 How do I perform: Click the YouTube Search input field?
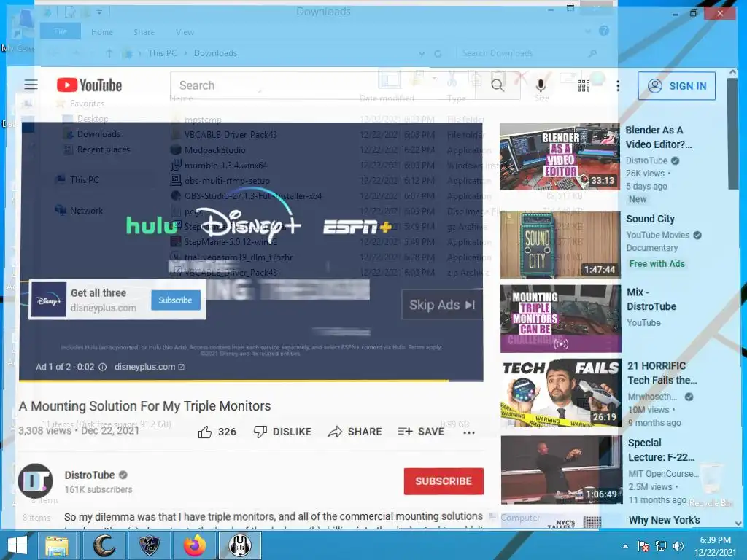[322, 85]
